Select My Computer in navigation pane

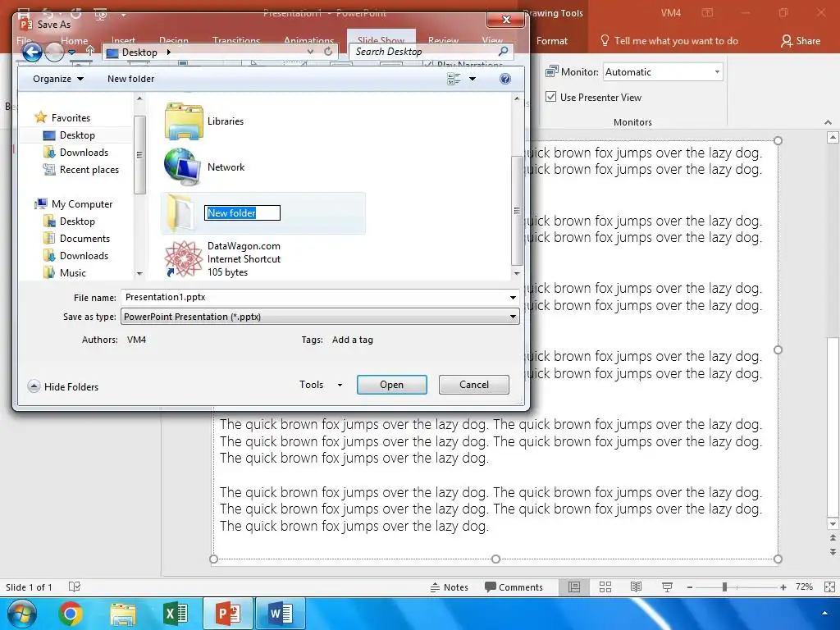pos(74,203)
